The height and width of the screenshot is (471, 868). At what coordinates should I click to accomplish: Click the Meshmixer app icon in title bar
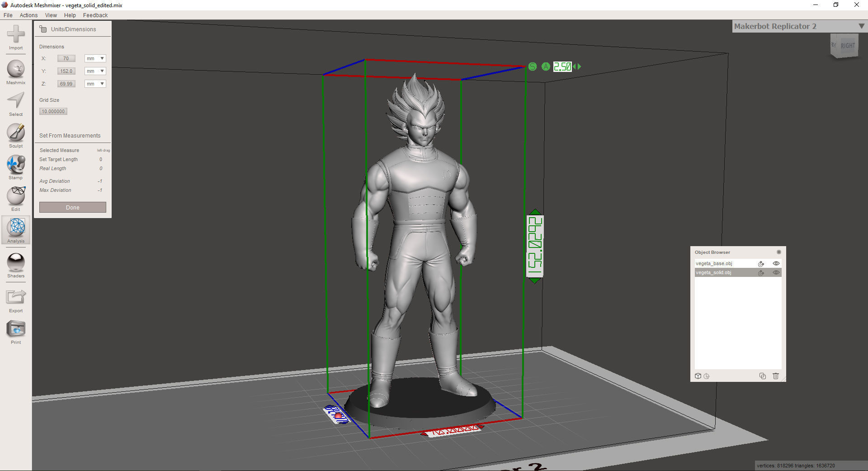(x=5, y=5)
